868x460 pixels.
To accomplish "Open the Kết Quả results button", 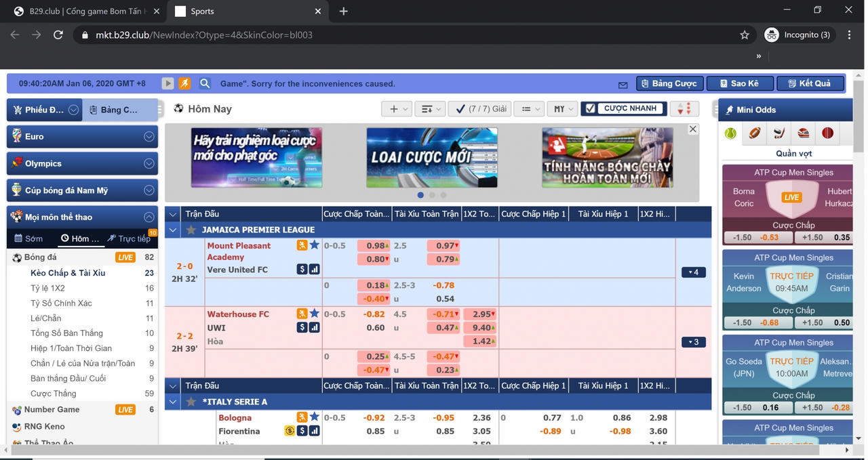I will click(810, 83).
